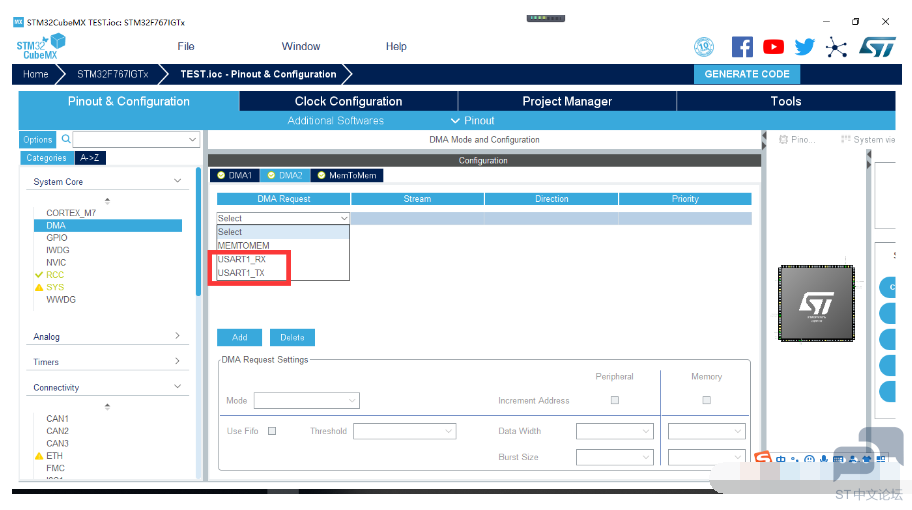Toggle Memory increment address checkbox
Screen dimensions: 912x510
pos(706,400)
